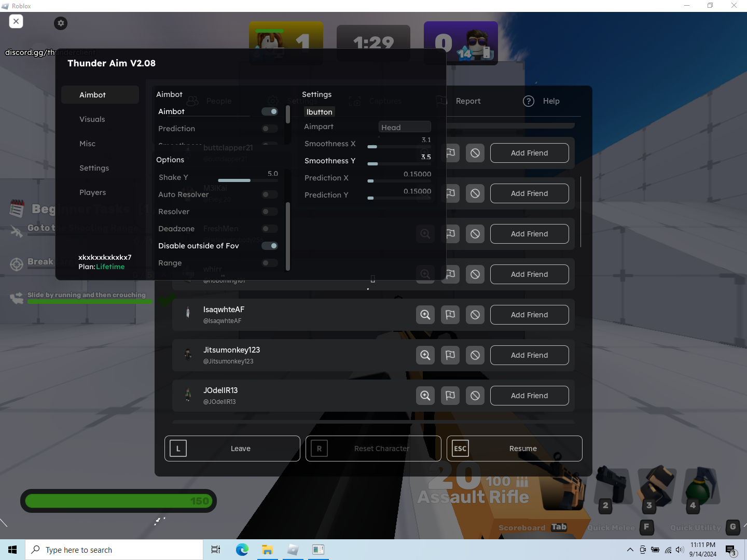
Task: Inspect IsaqwhteAF with the magnifier icon
Action: click(425, 315)
